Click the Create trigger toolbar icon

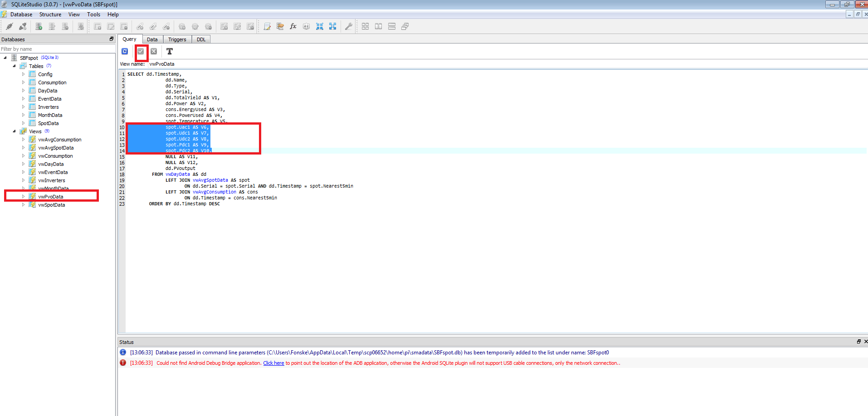[x=182, y=26]
